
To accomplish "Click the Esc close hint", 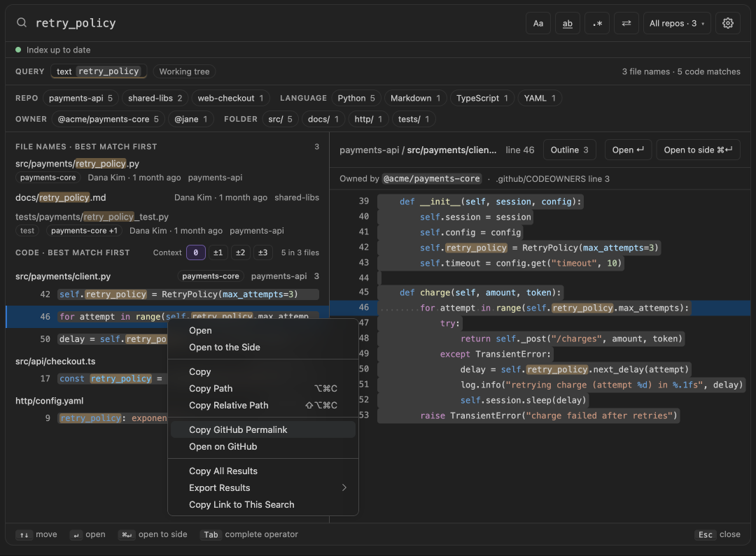I will click(x=719, y=534).
